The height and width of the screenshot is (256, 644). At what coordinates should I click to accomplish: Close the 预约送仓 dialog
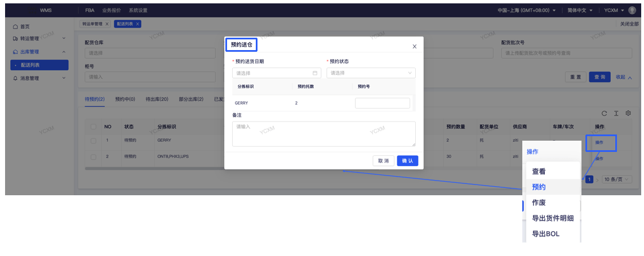[415, 46]
